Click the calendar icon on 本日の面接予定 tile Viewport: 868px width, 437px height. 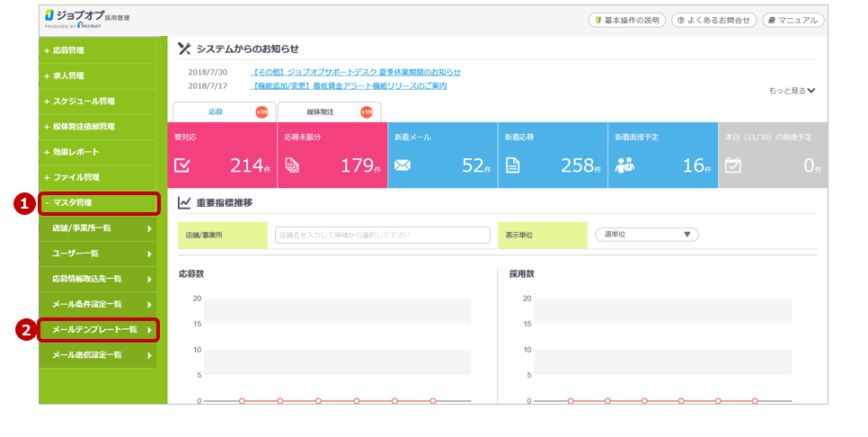click(733, 165)
